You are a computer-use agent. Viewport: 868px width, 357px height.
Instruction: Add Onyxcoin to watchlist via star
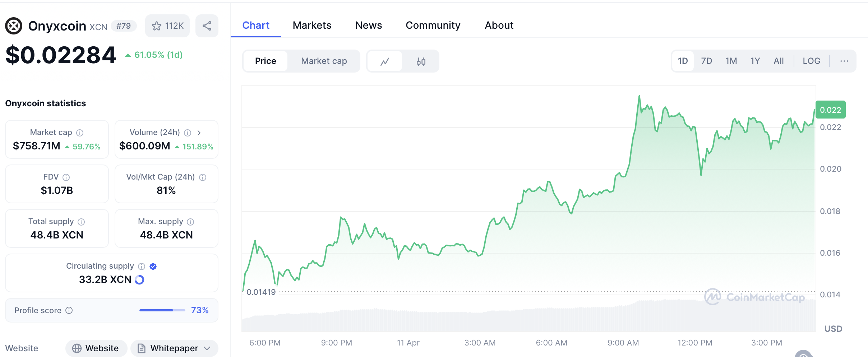(x=167, y=26)
